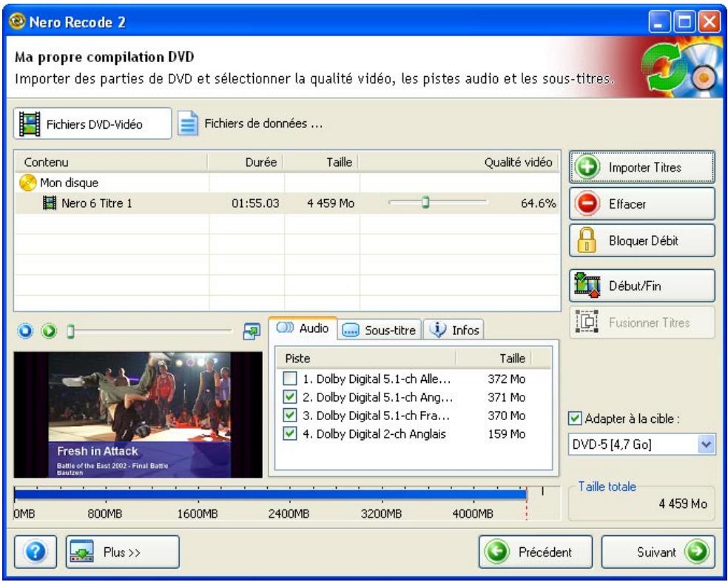
Task: Click the Piste column header
Action: 366,359
